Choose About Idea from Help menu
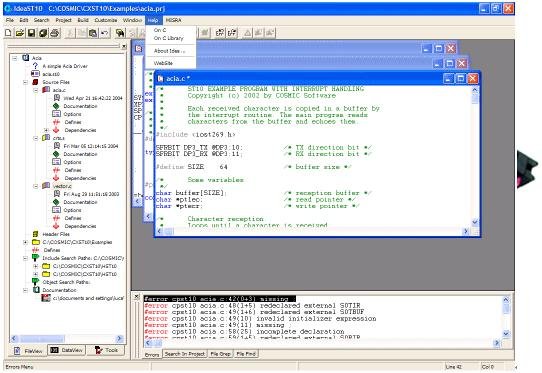 [x=169, y=51]
